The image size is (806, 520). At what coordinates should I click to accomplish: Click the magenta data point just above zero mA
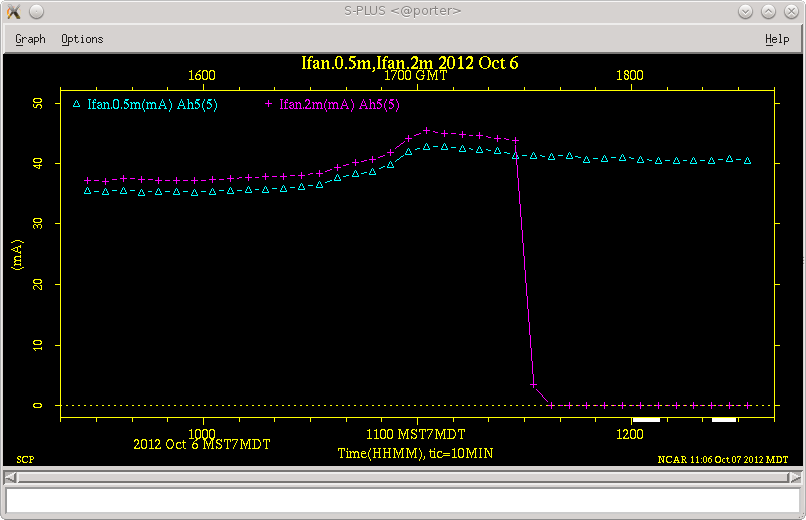[534, 385]
